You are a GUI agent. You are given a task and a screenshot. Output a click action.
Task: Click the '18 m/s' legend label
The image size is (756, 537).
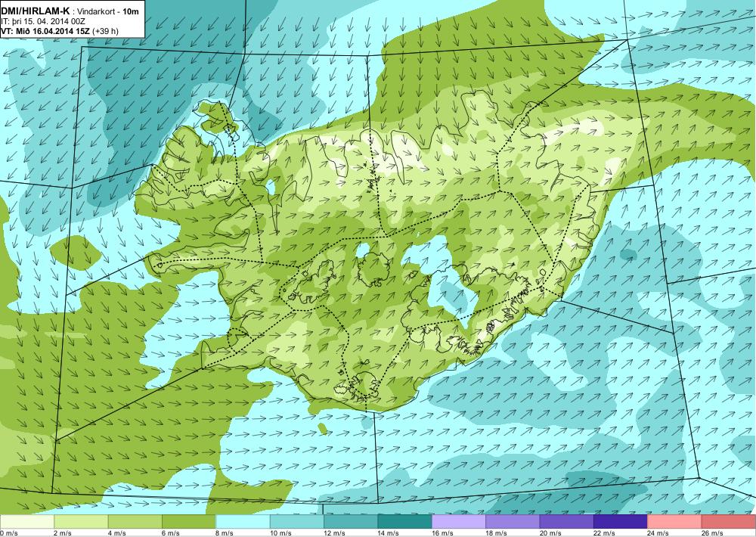point(496,532)
